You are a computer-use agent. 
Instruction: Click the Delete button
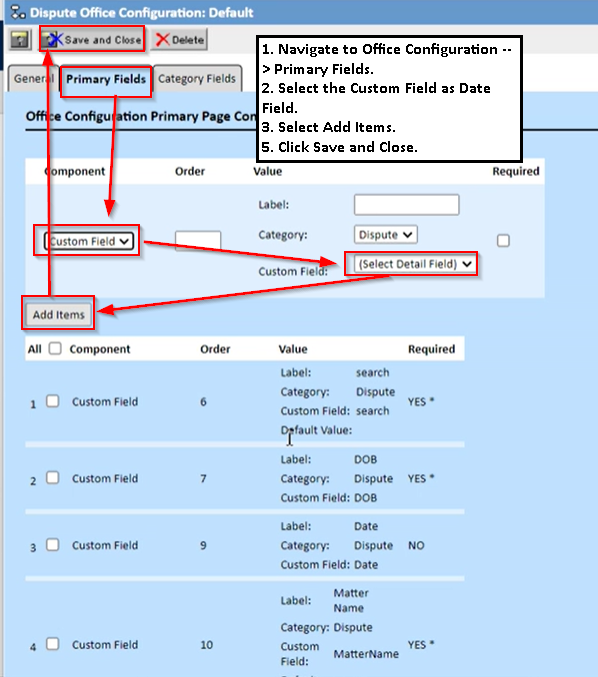179,40
